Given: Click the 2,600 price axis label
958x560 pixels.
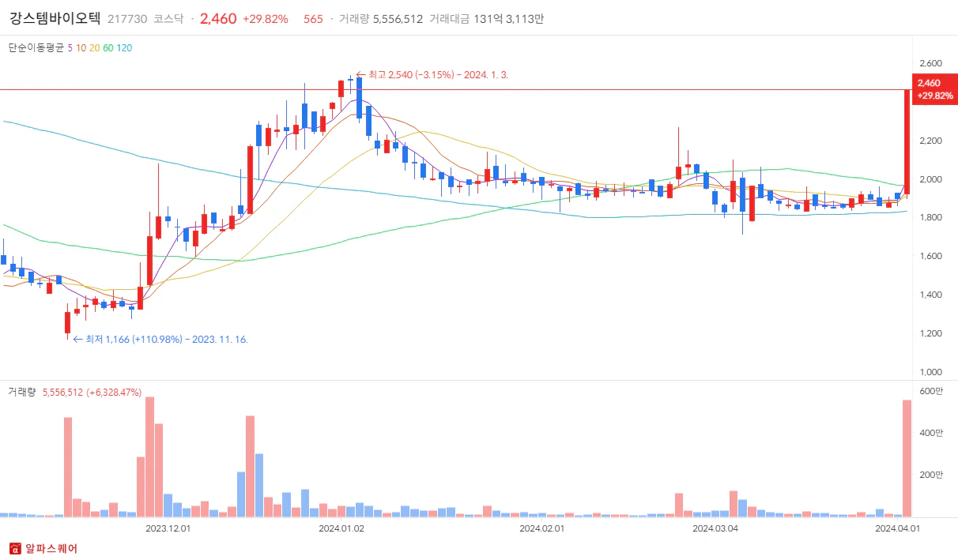Looking at the screenshot, I should point(930,63).
